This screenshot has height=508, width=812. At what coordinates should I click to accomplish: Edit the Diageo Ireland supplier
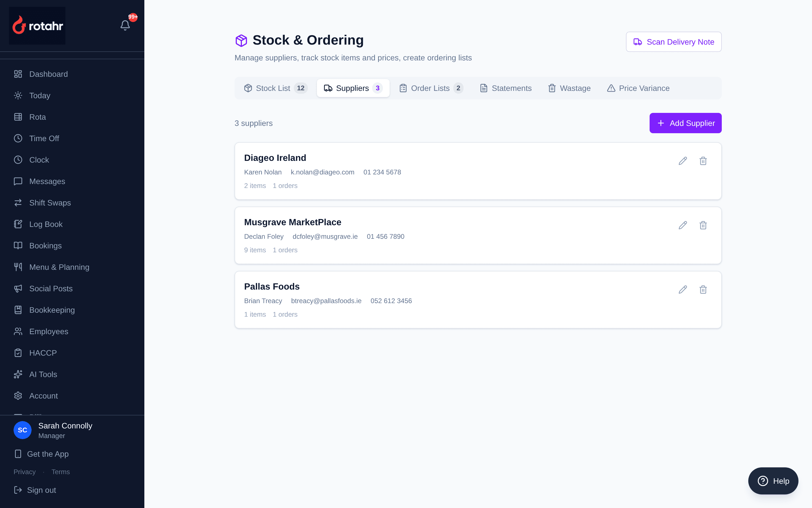click(683, 161)
